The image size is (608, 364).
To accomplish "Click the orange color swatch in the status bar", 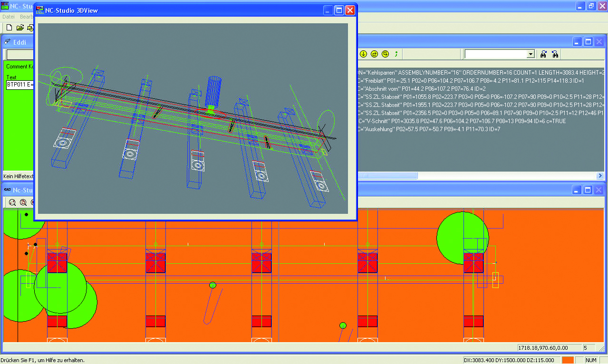I will coord(568,360).
